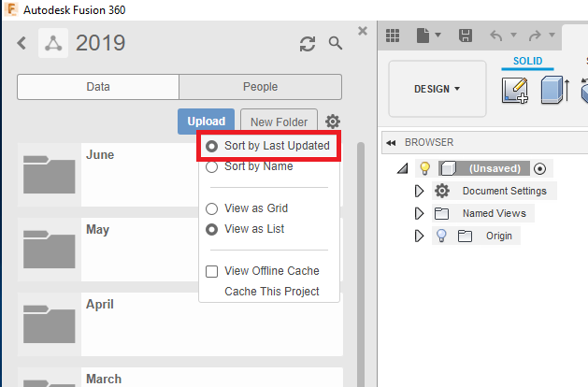Enable View Offline Cache checkbox
588x387 pixels.
tap(212, 271)
